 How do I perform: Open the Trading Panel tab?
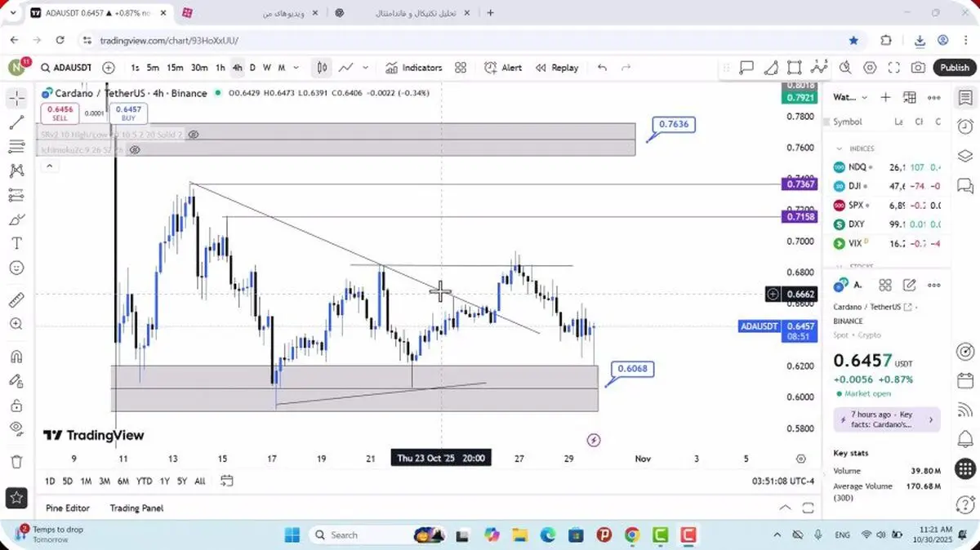136,508
